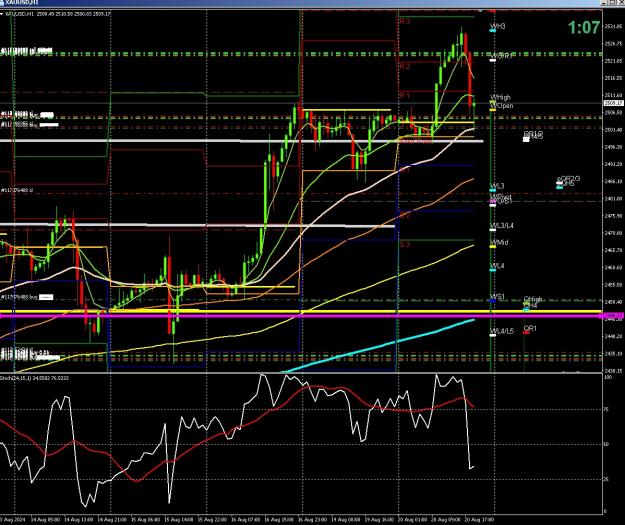Click the red R3 pivot label
This screenshot has width=625, height=525.
(x=405, y=21)
